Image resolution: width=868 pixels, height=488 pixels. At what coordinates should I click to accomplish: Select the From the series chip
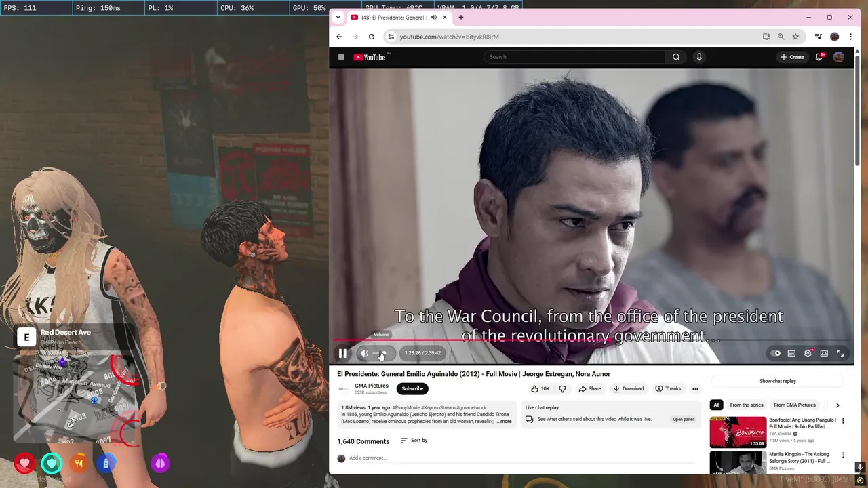tap(747, 405)
